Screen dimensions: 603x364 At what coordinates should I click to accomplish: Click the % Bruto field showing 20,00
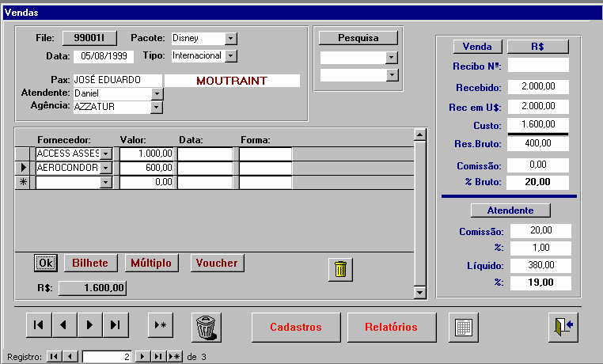(538, 182)
